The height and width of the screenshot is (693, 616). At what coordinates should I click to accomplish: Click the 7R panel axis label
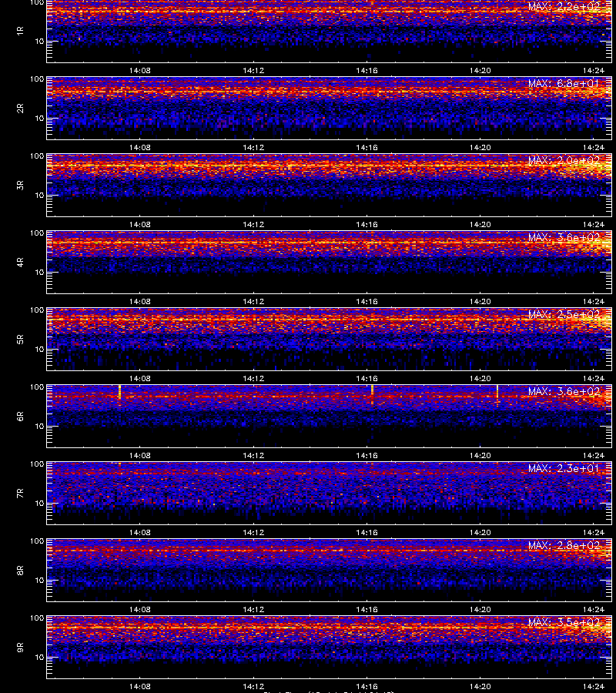click(x=20, y=494)
